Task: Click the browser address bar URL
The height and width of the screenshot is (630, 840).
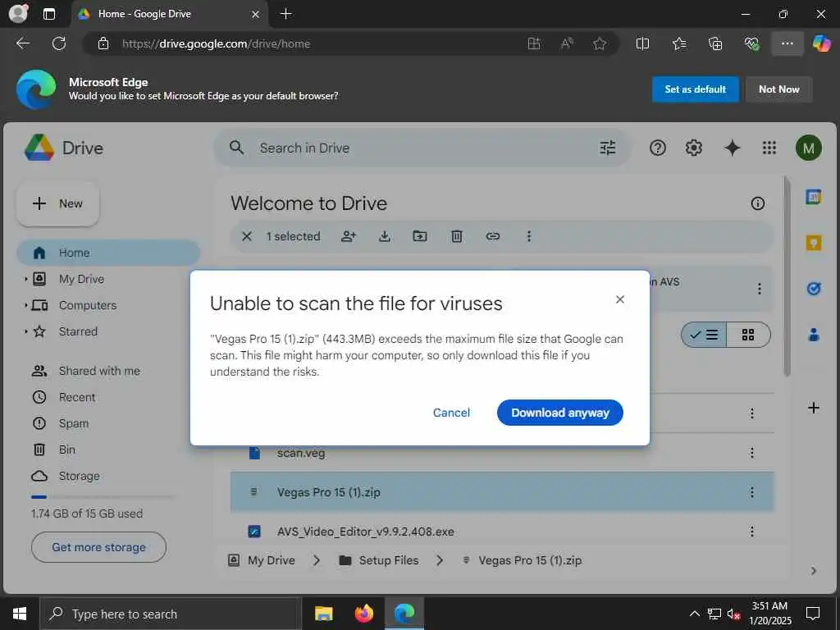Action: [216, 44]
